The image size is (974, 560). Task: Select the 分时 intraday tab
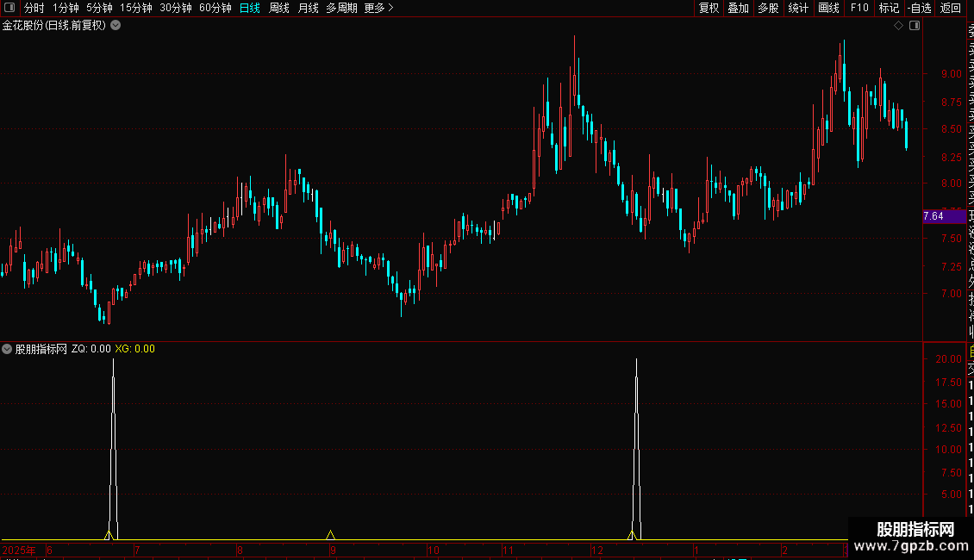coord(34,8)
